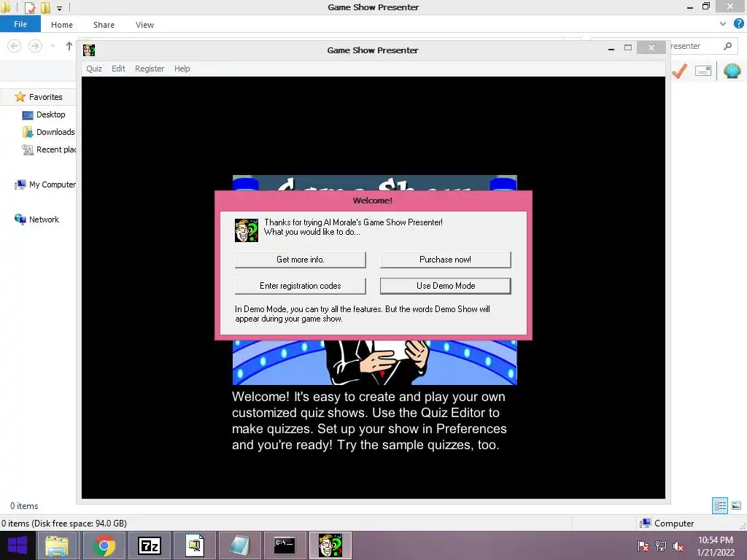The height and width of the screenshot is (560, 747).
Task: Maximize the Game Show Presenter window
Action: point(628,47)
